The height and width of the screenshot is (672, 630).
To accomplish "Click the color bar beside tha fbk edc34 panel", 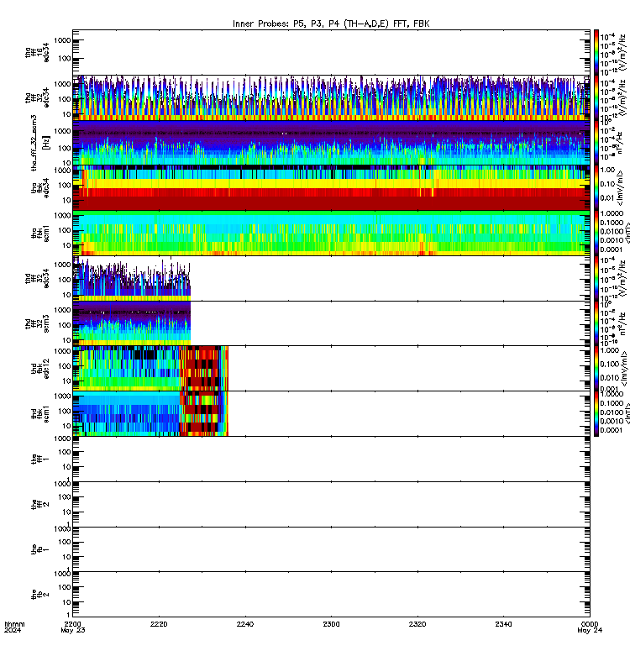I will (596, 187).
